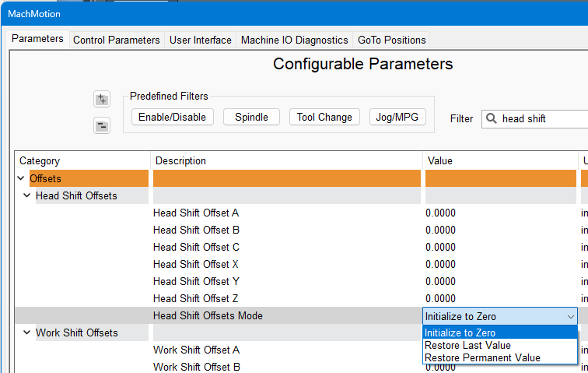Collapse the Head Shift Offsets group
The height and width of the screenshot is (373, 588).
26,195
